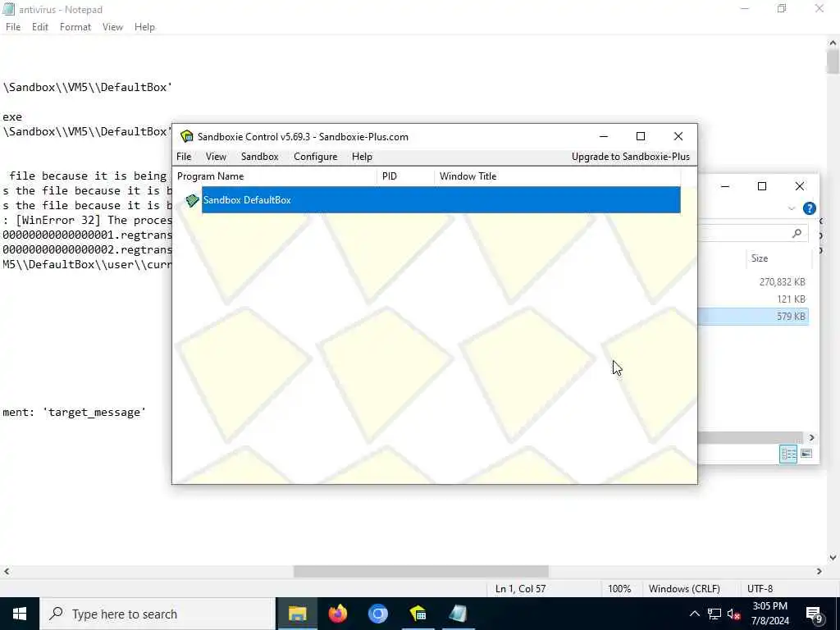
Task: Open File Explorer from the taskbar
Action: [297, 614]
